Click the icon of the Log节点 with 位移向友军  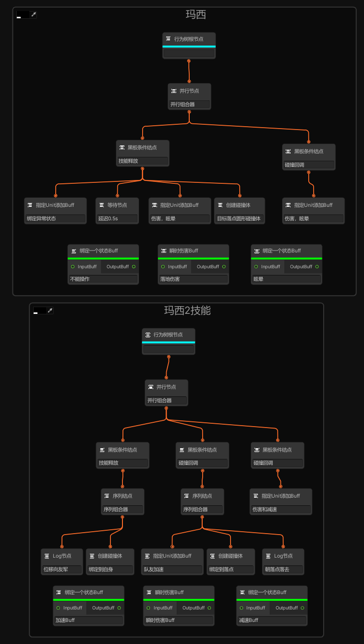pyautogui.click(x=47, y=556)
